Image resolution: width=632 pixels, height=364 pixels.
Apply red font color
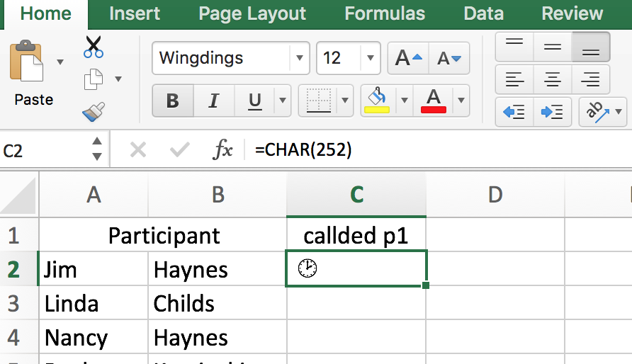pos(434,101)
